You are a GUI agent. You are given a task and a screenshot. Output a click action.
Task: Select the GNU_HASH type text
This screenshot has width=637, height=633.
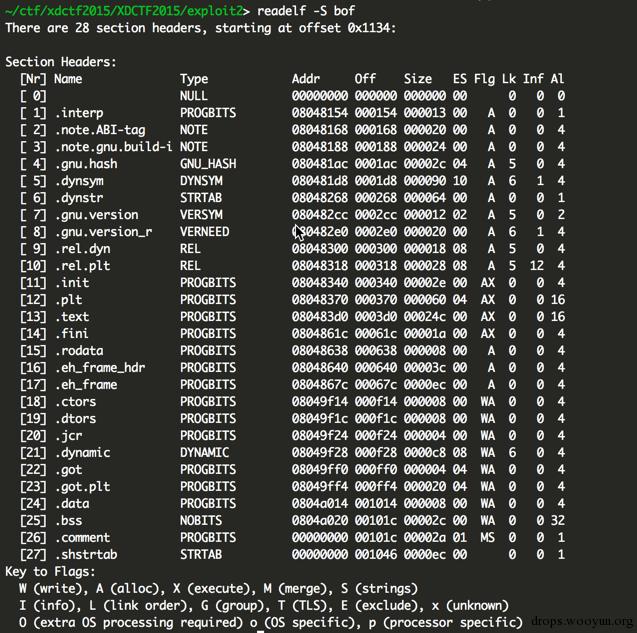pyautogui.click(x=208, y=164)
